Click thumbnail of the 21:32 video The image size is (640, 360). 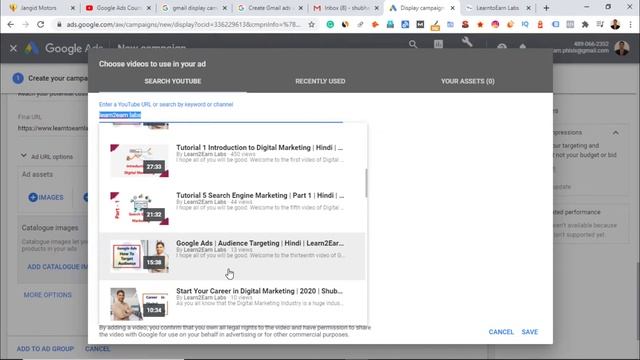coord(139,209)
